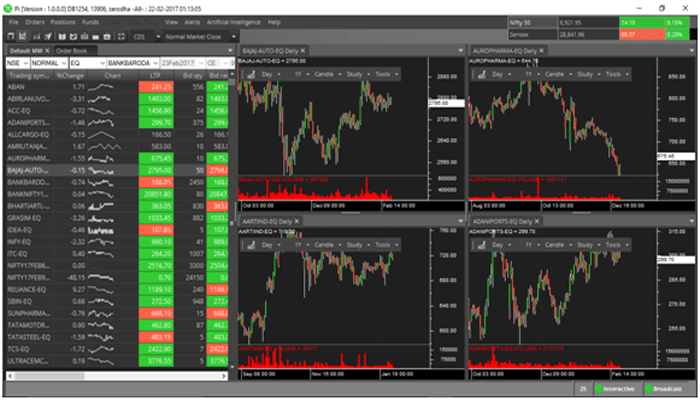The image size is (700, 400).
Task: Open the EQ series dropdown
Action: (x=102, y=63)
